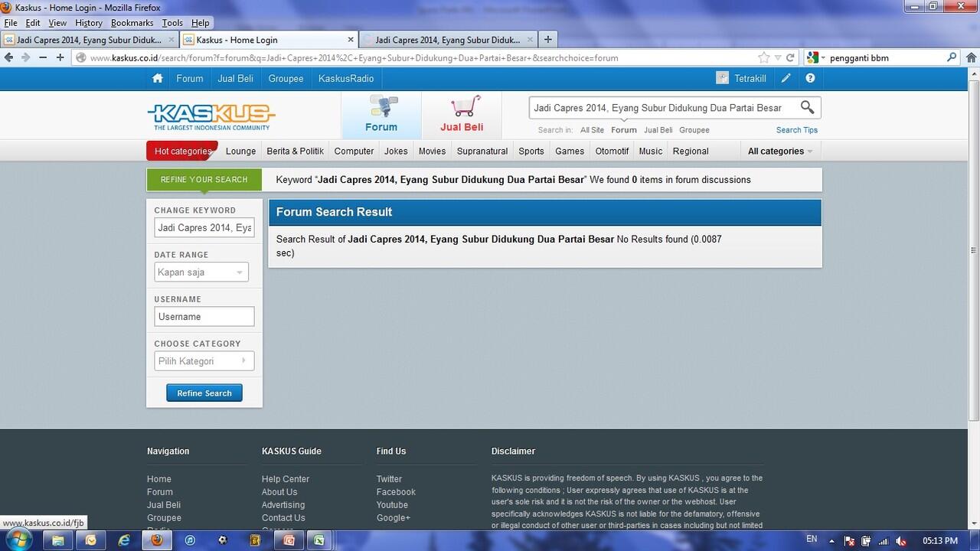Bookmark page with the star icon
Viewport: 980px width, 551px height.
763,57
